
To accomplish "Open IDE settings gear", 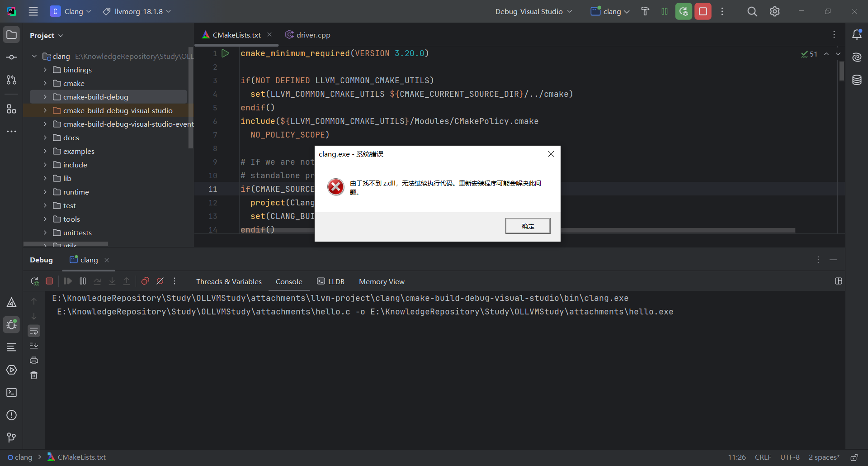I will [x=775, y=11].
